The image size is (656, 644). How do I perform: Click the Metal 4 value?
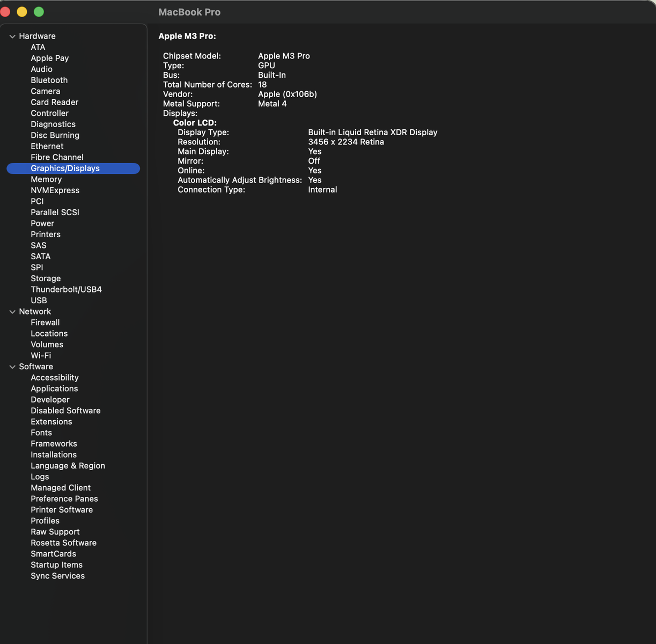(x=272, y=104)
